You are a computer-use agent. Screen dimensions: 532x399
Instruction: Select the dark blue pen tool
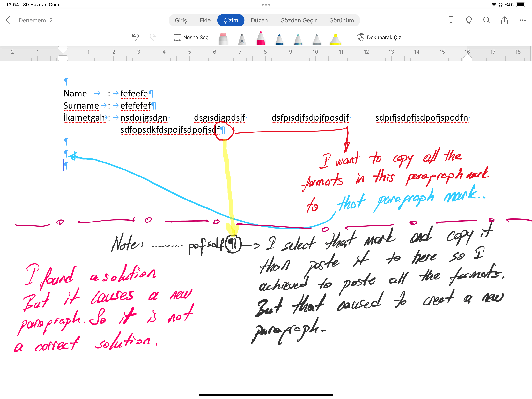coord(279,39)
